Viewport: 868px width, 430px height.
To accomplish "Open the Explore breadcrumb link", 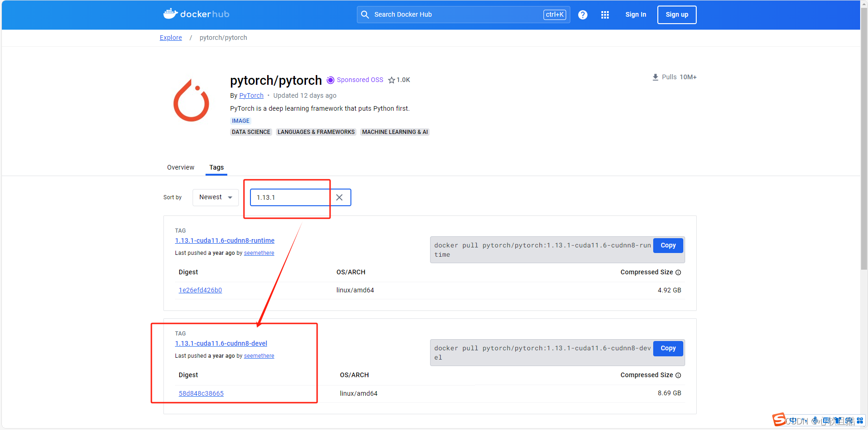I will click(170, 38).
